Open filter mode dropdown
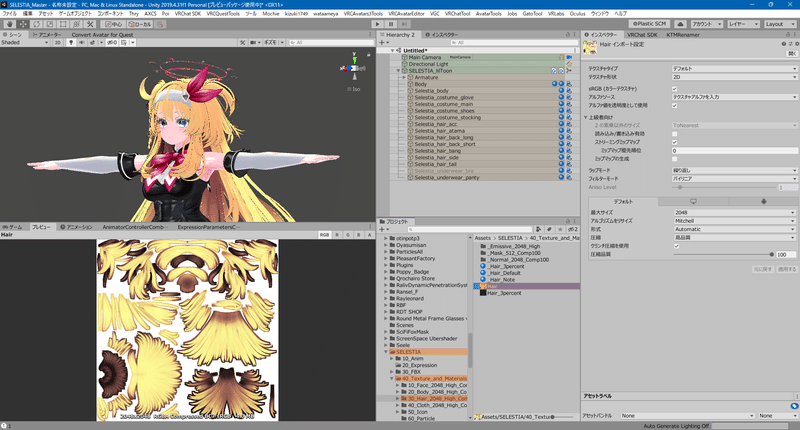This screenshot has width=800, height=430. (734, 179)
